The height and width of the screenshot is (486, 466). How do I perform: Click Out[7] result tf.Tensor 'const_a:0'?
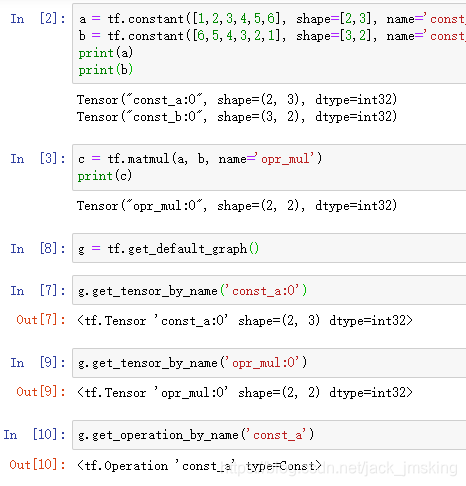tap(245, 321)
